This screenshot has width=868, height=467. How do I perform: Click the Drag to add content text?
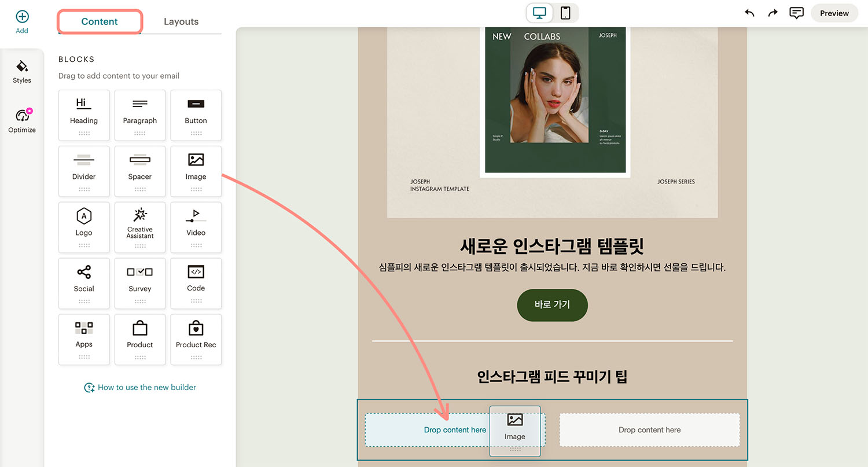point(119,76)
